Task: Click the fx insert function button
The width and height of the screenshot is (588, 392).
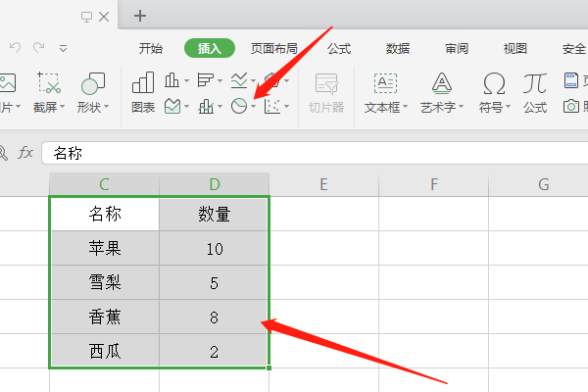Action: pyautogui.click(x=25, y=153)
